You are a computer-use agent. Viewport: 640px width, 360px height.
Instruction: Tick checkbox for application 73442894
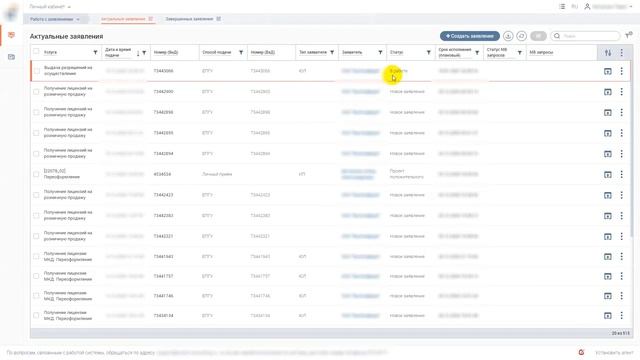point(36,153)
